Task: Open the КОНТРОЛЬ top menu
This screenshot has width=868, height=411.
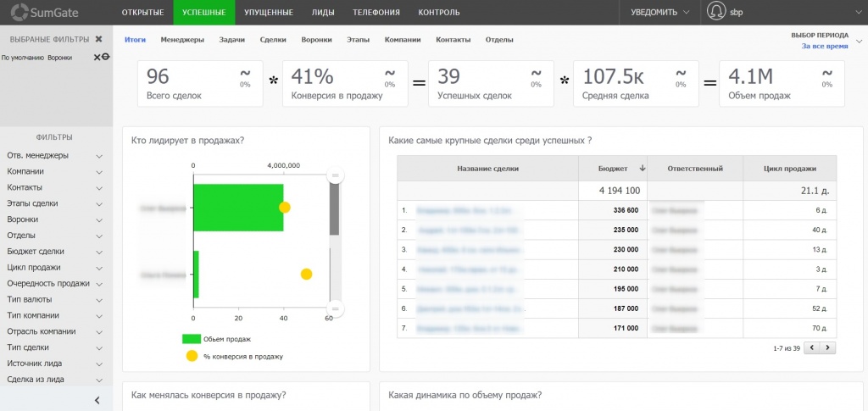Action: point(439,12)
